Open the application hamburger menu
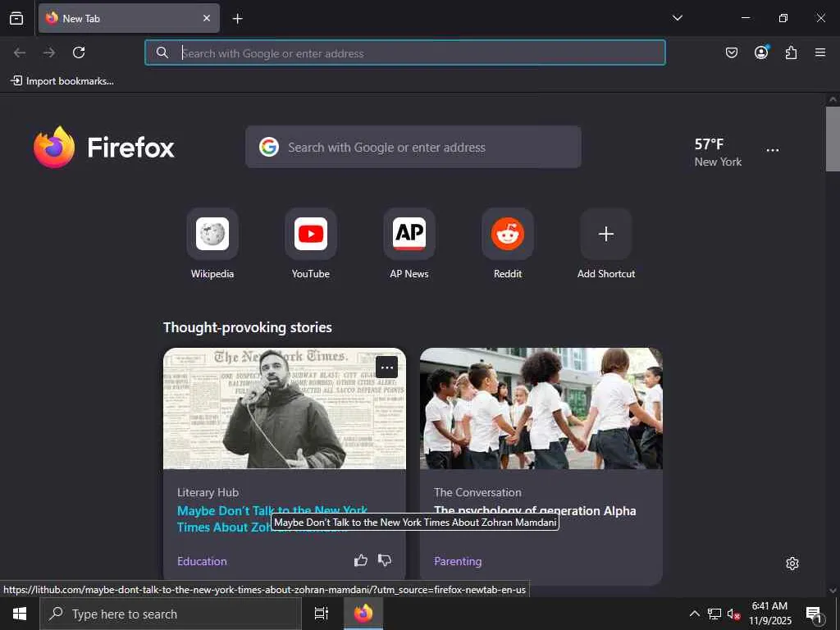840x630 pixels. (x=820, y=52)
